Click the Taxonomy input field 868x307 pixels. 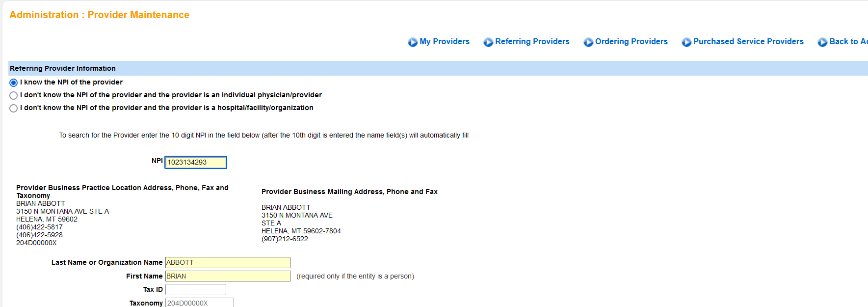(x=199, y=303)
